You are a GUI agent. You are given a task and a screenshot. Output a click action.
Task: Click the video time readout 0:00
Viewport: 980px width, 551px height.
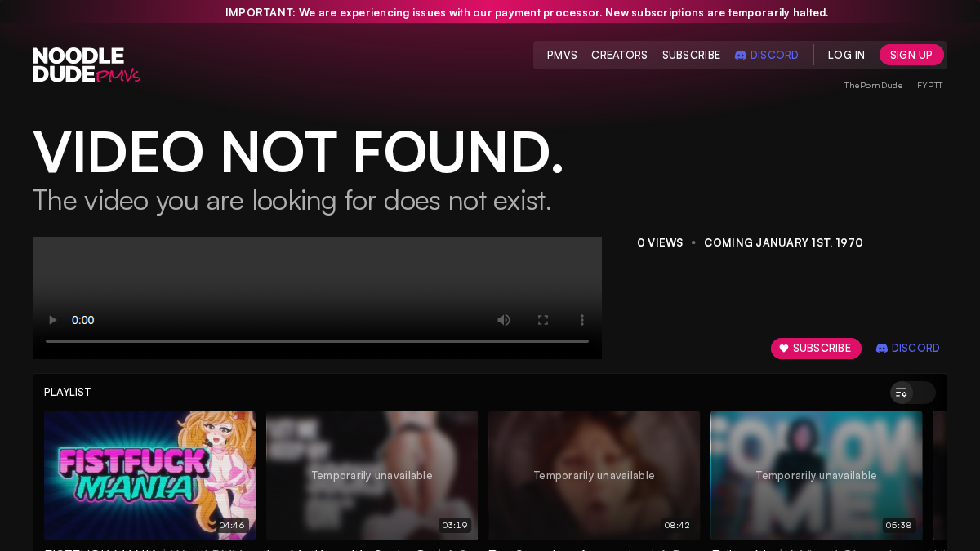(82, 320)
